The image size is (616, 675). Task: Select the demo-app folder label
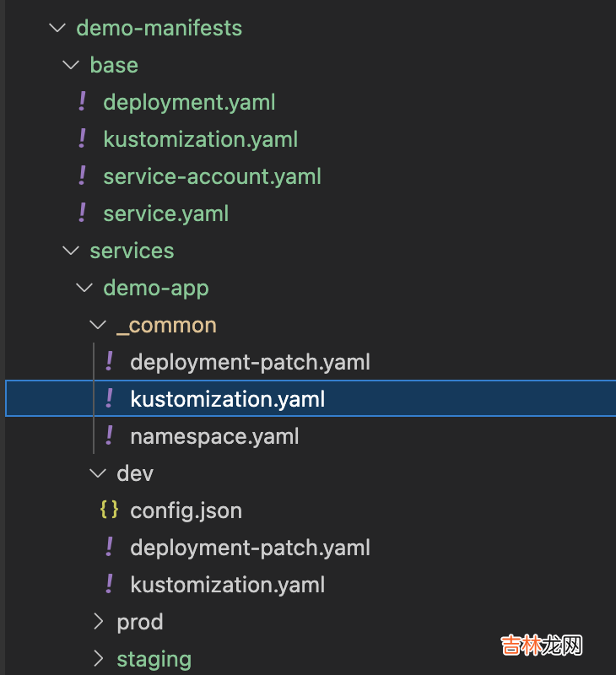155,288
